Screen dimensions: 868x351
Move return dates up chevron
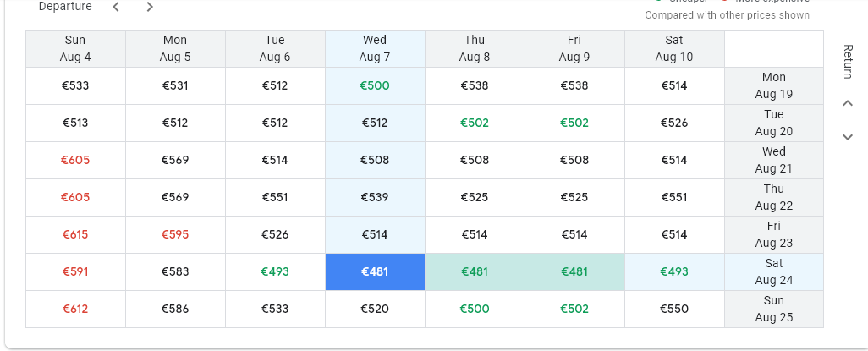coord(848,103)
